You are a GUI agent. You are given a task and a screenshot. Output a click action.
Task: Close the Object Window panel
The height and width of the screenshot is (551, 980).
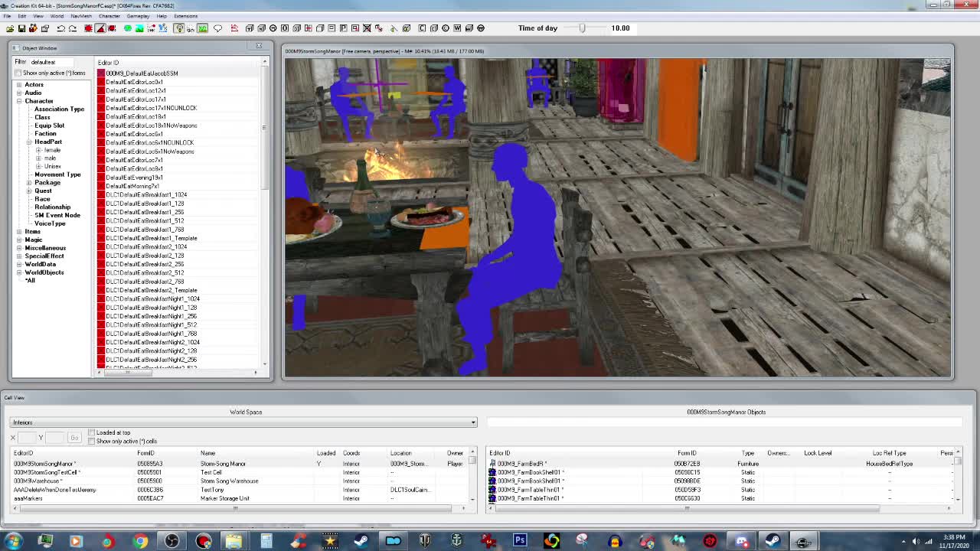(259, 47)
